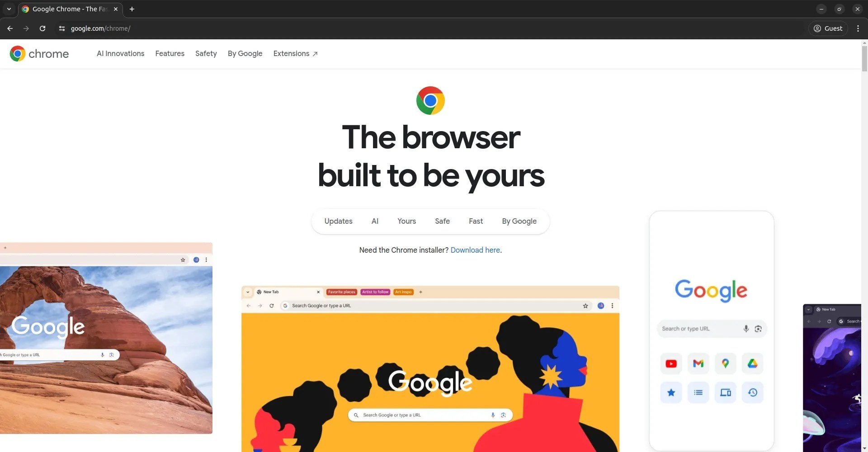The height and width of the screenshot is (452, 868).
Task: Open site information icon beside URL
Action: tap(62, 28)
